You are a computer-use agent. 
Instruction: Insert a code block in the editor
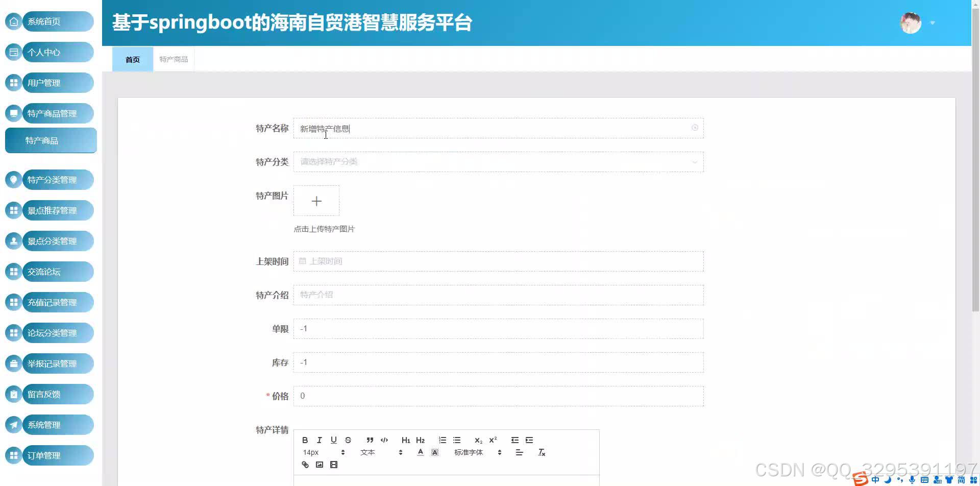point(384,440)
